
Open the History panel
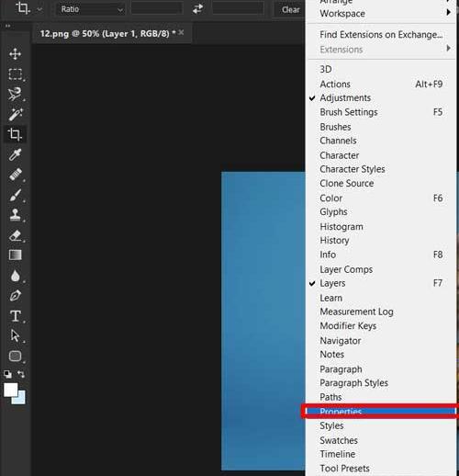[381, 241]
